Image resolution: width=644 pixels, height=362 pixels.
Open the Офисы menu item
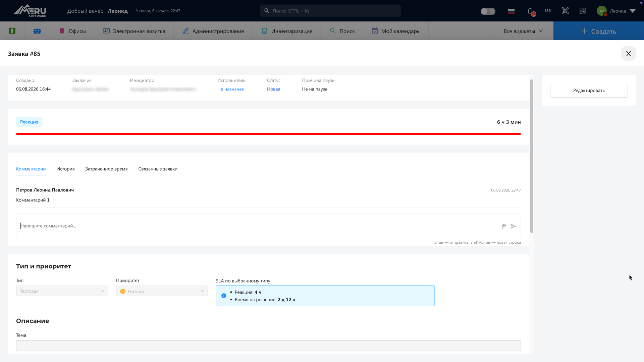pyautogui.click(x=72, y=31)
